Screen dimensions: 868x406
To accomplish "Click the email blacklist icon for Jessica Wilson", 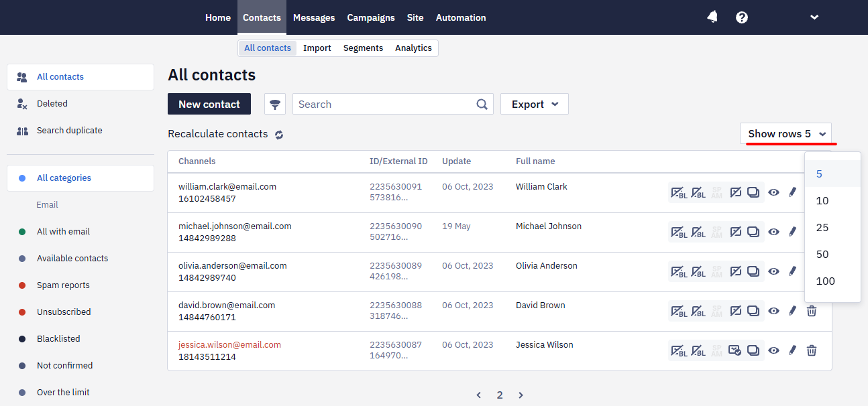I will (x=679, y=351).
